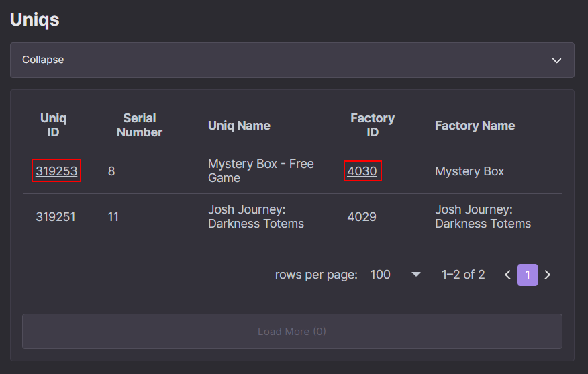Click the Uniq Name column header
588x374 pixels.
(239, 126)
